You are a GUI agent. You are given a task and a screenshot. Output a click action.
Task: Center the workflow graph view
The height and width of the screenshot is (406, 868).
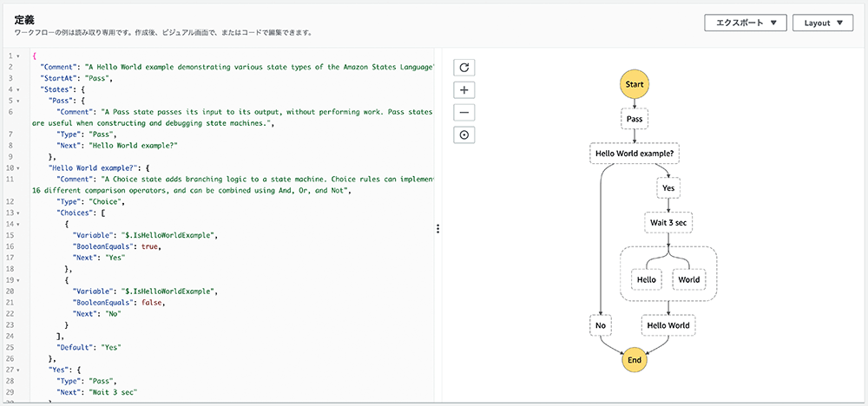[464, 135]
